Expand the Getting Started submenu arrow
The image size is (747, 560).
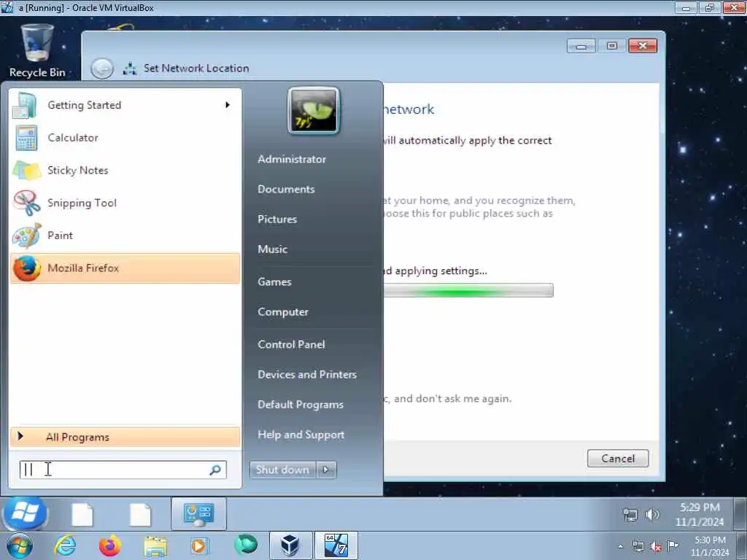(x=228, y=105)
